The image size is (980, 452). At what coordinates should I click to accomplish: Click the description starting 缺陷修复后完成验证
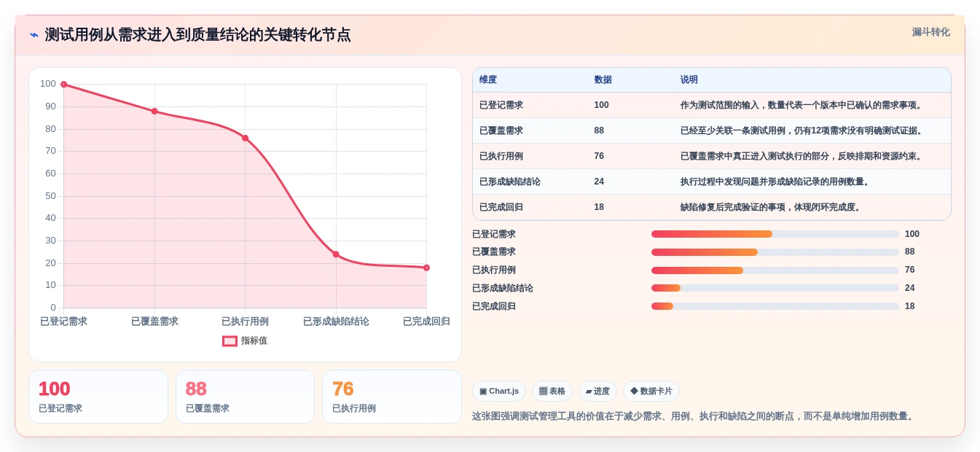click(x=772, y=207)
